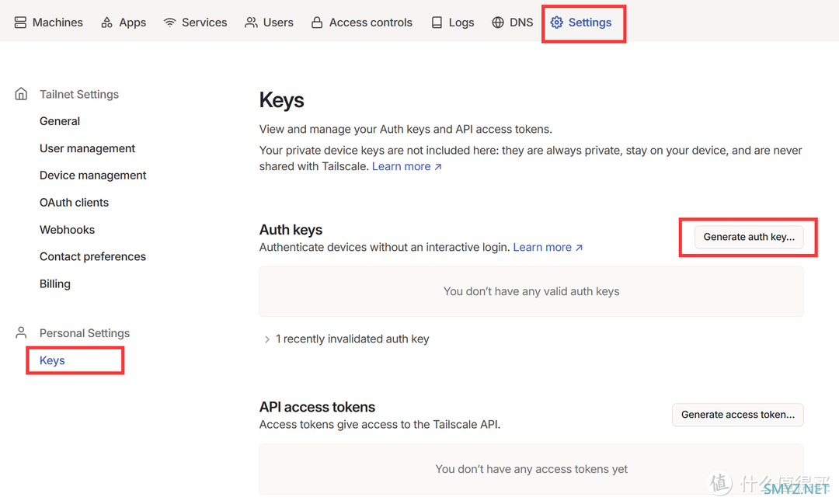839x504 pixels.
Task: Go to User management settings
Action: (87, 148)
